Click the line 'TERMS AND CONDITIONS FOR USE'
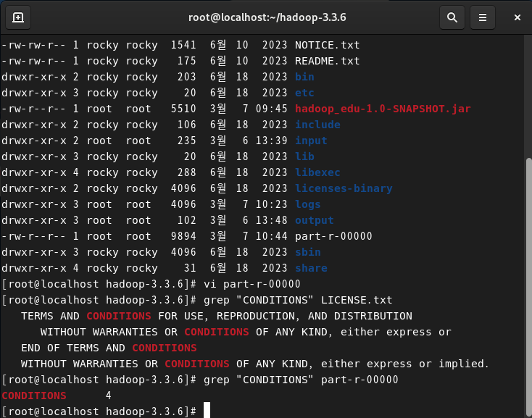The width and height of the screenshot is (532, 418). pos(217,316)
